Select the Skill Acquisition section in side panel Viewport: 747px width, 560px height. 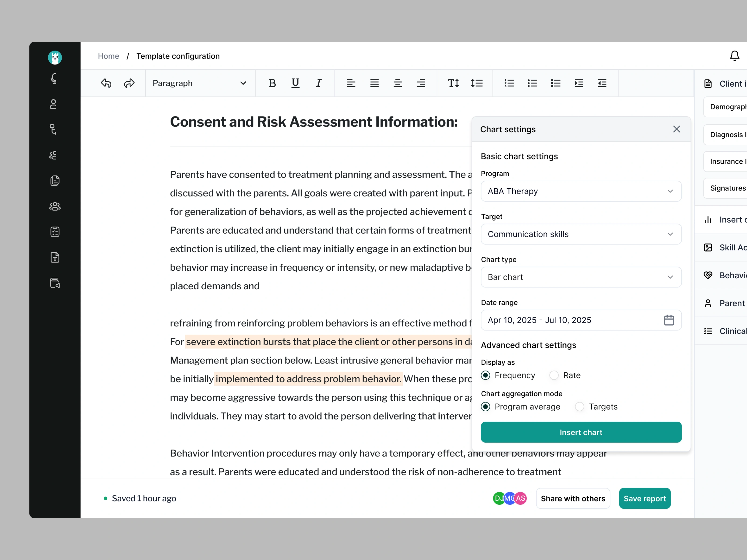pyautogui.click(x=721, y=247)
